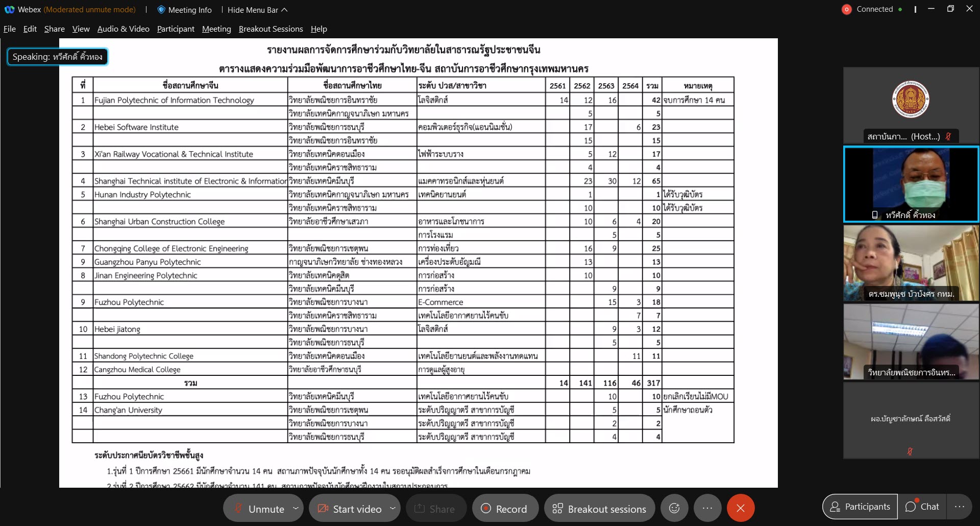980x526 pixels.
Task: Open the Share menu
Action: click(x=55, y=29)
